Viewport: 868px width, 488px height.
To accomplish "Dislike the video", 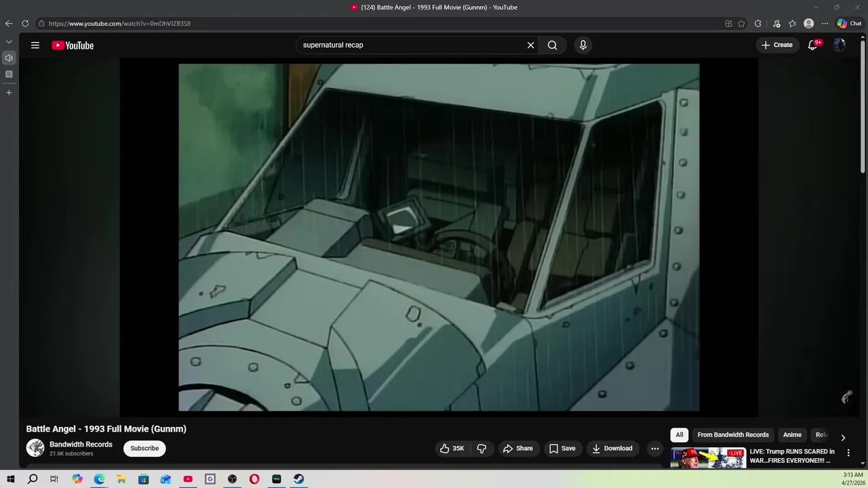I will tap(481, 448).
